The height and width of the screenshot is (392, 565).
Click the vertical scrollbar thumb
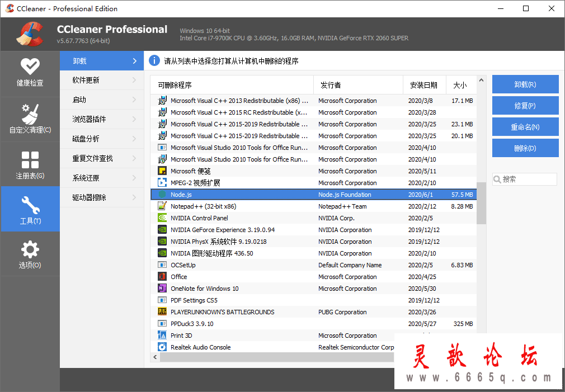[482, 203]
